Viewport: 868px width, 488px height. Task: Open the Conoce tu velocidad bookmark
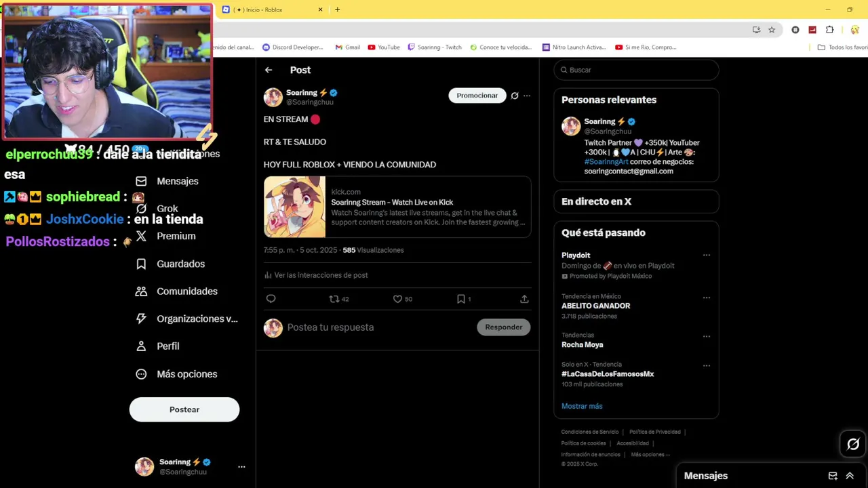point(501,47)
